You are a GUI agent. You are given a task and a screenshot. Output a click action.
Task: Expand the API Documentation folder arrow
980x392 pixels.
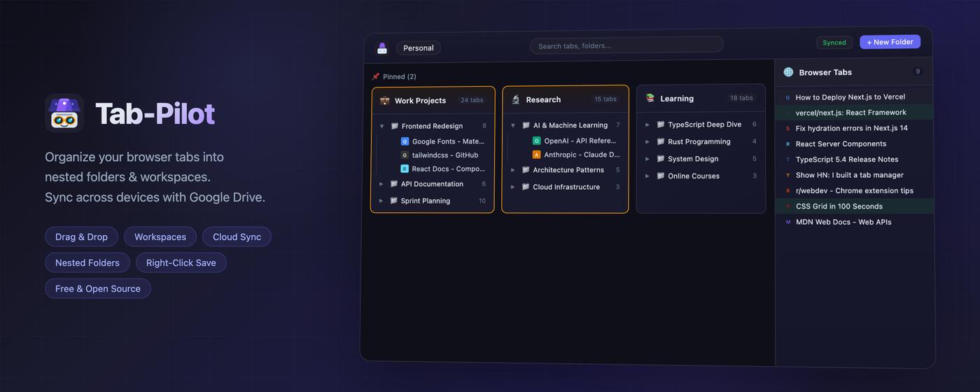(x=381, y=184)
